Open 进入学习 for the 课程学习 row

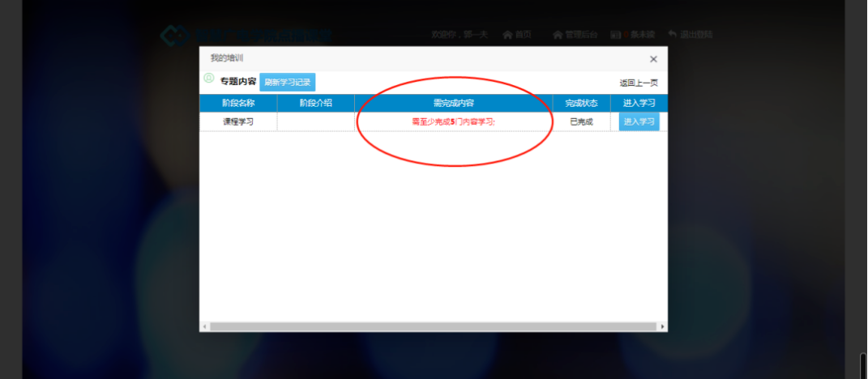(639, 121)
